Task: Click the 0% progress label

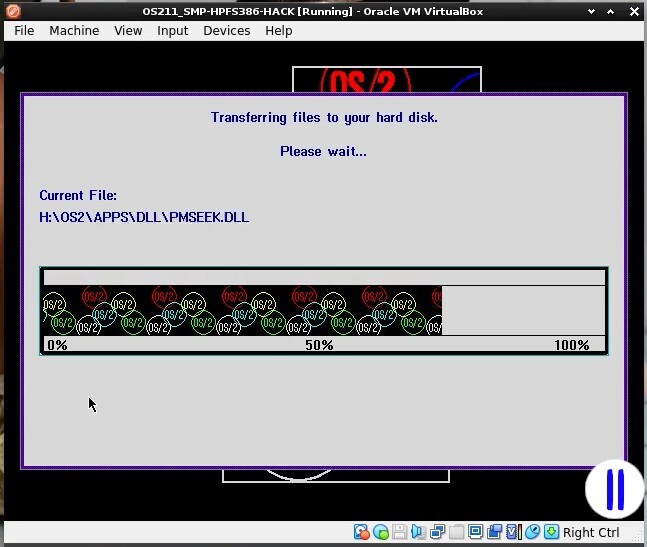Action: [57, 345]
